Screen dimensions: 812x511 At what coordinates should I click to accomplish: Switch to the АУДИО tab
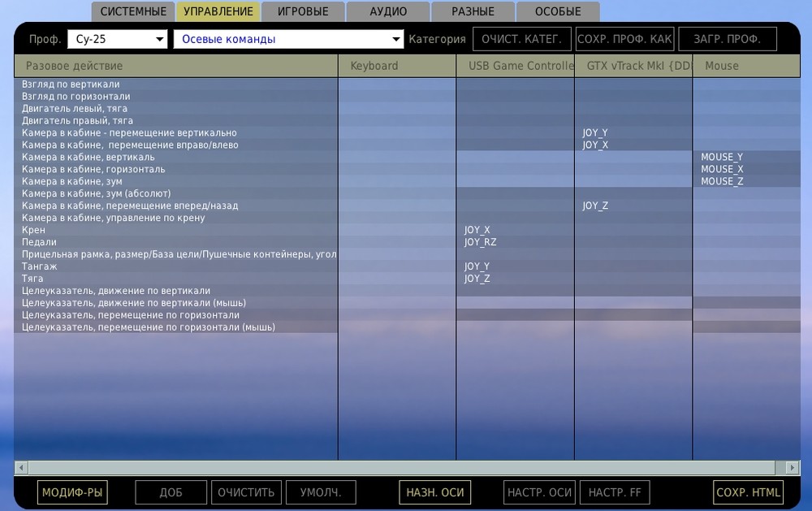(387, 11)
